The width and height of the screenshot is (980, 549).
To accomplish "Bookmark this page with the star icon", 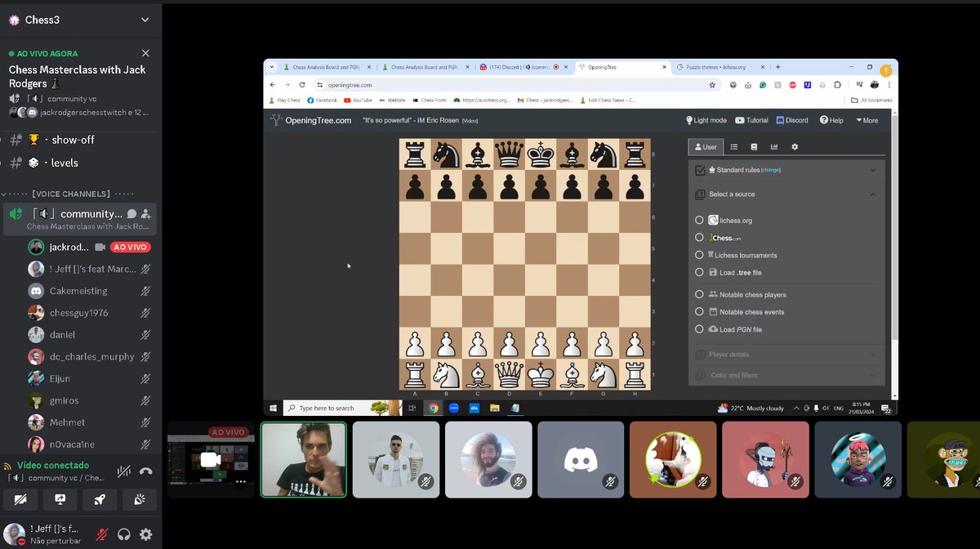I will click(x=712, y=85).
